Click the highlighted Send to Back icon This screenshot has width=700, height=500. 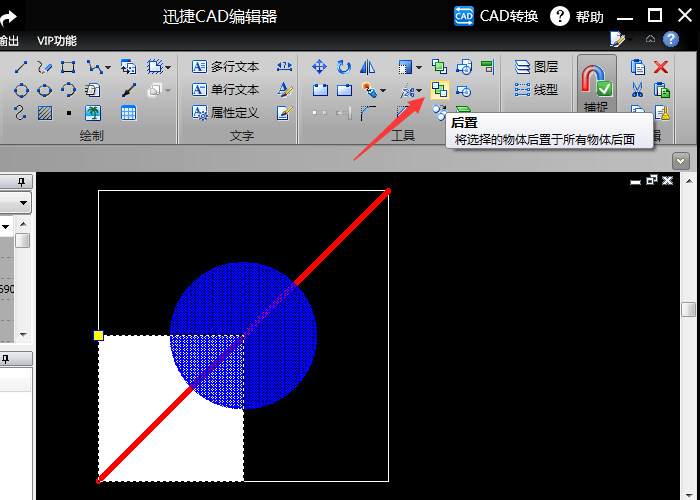440,90
